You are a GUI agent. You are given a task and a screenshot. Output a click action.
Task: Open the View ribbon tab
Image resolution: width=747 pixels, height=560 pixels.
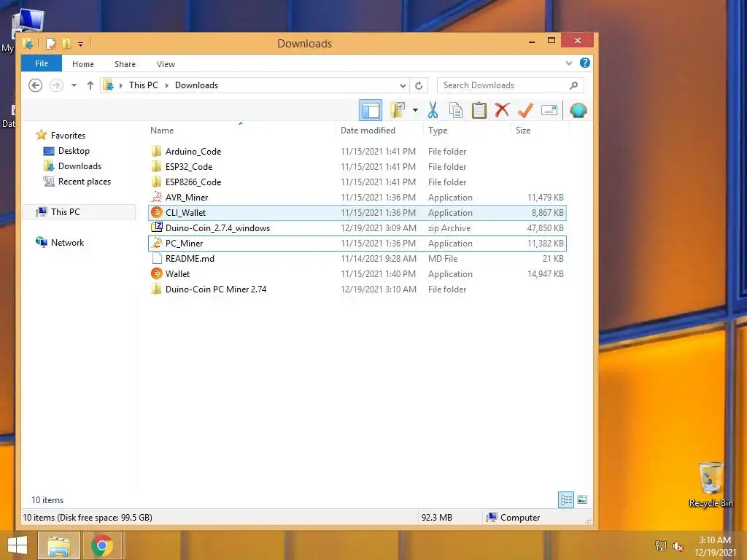coord(166,64)
